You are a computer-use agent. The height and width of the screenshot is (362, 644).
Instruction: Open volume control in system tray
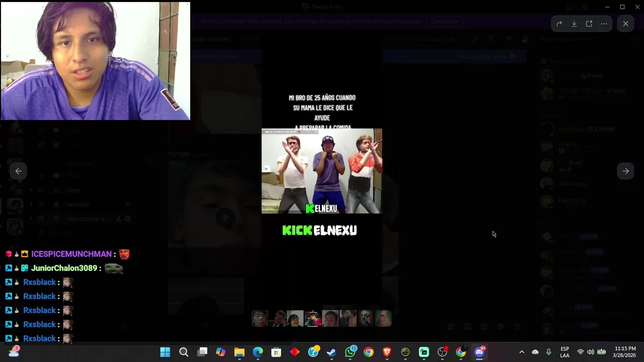[x=591, y=352]
